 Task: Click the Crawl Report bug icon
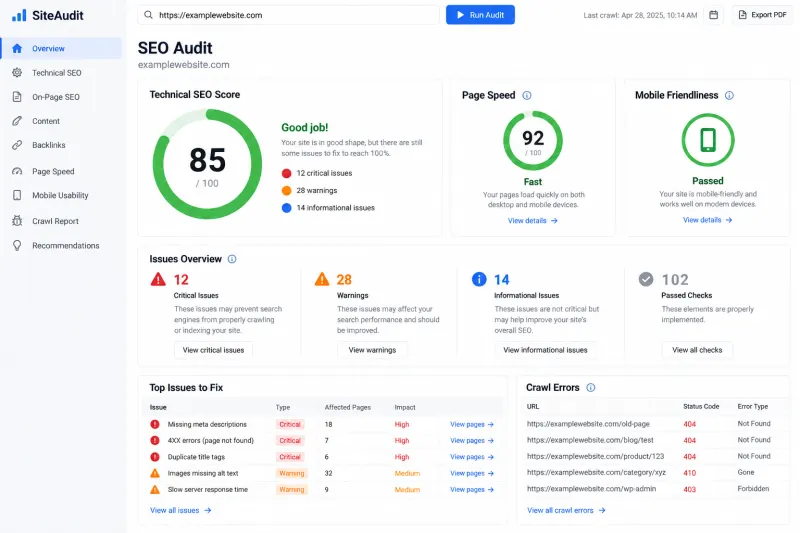pos(17,221)
